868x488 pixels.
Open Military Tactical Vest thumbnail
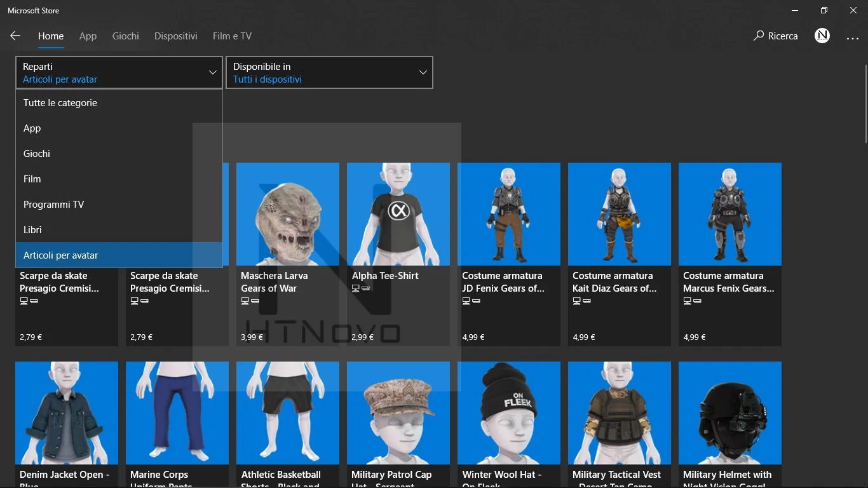620,413
